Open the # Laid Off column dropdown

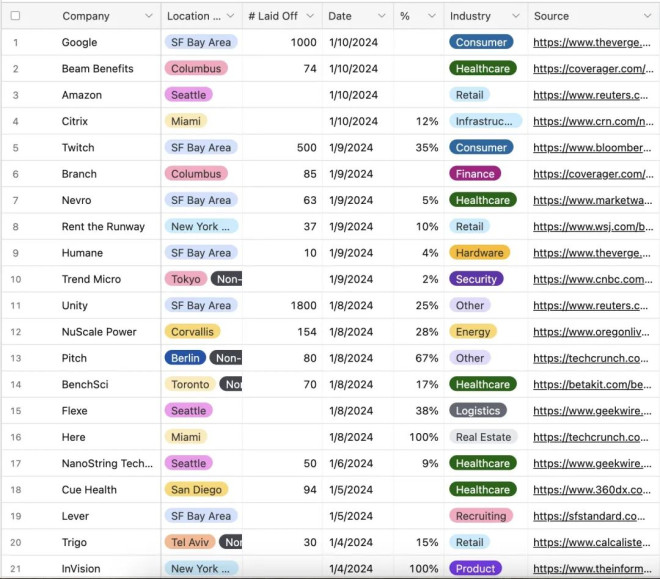point(310,16)
